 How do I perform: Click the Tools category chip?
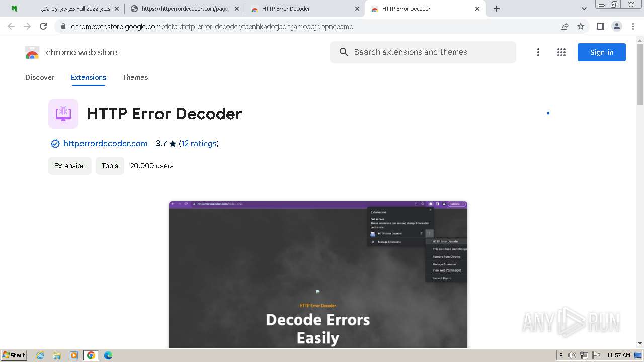[x=110, y=166]
